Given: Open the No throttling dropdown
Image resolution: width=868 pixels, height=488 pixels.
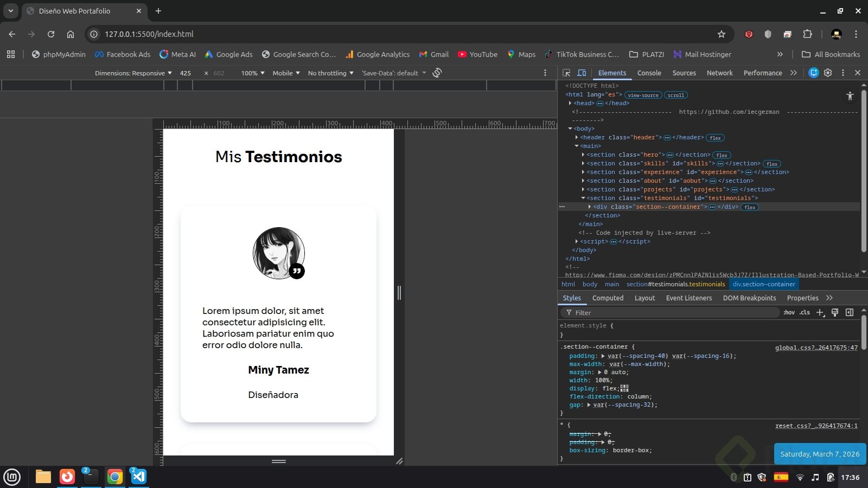Looking at the screenshot, I should [330, 73].
